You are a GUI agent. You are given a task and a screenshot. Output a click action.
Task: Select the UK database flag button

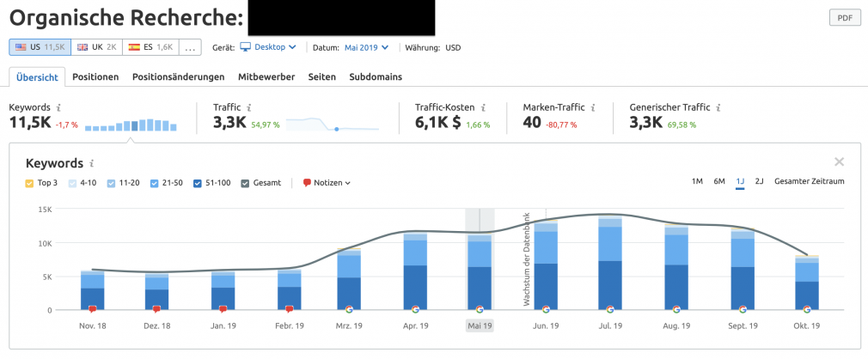pyautogui.click(x=96, y=47)
